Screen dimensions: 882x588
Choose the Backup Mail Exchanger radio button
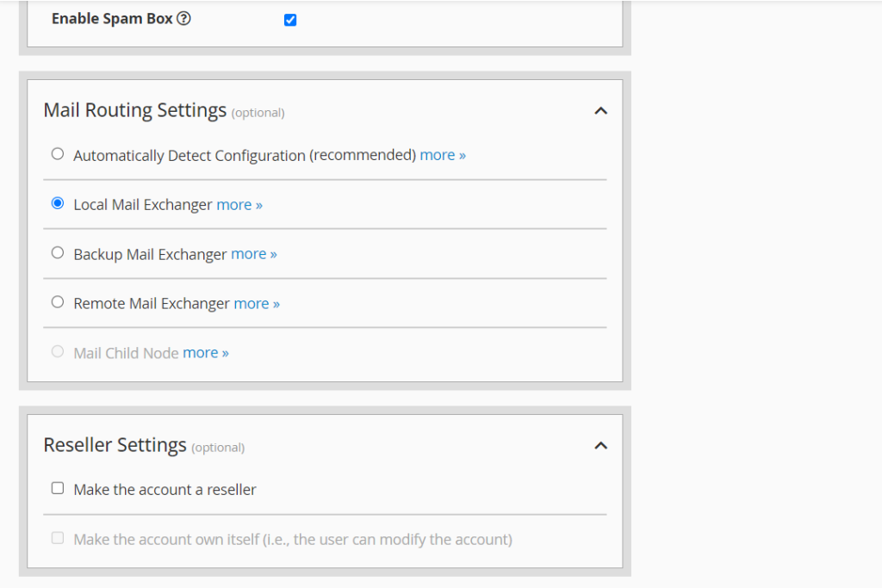coord(58,253)
